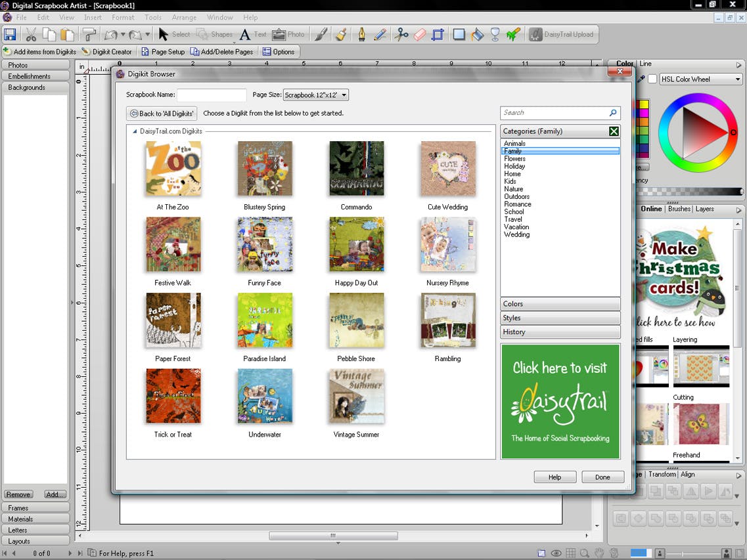The height and width of the screenshot is (560, 747).
Task: Open the File menu
Action: (22, 17)
